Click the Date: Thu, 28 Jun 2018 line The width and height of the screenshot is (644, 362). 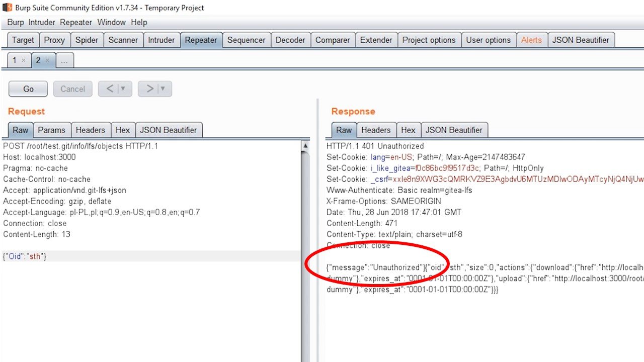pyautogui.click(x=393, y=213)
